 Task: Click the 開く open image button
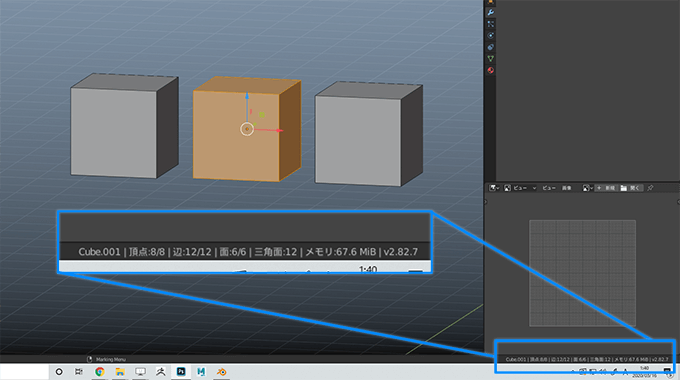tap(631, 188)
